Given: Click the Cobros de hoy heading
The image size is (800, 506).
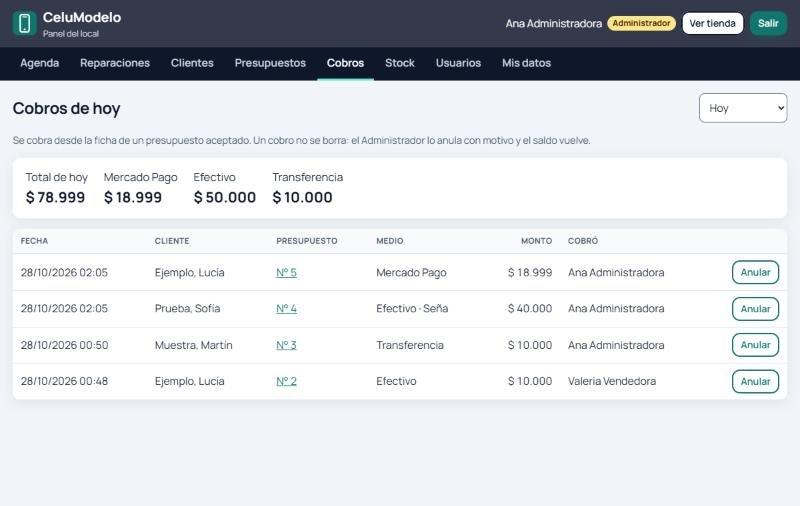Looking at the screenshot, I should [66, 109].
